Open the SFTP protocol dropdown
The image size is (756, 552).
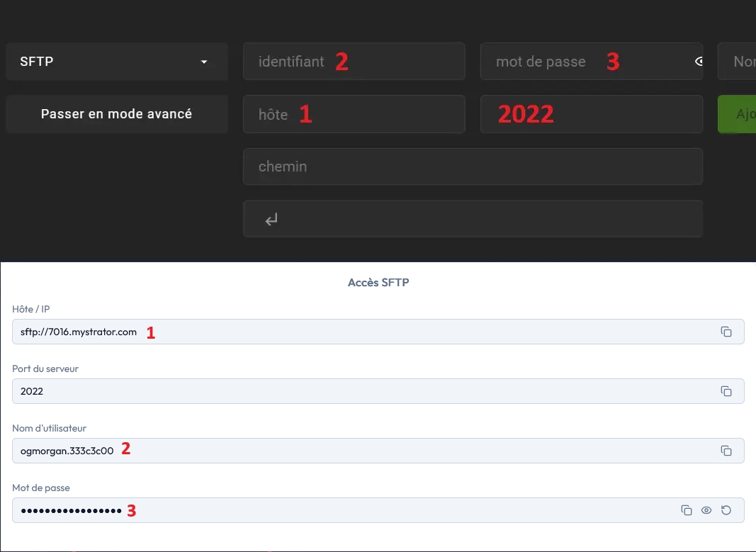(x=116, y=62)
